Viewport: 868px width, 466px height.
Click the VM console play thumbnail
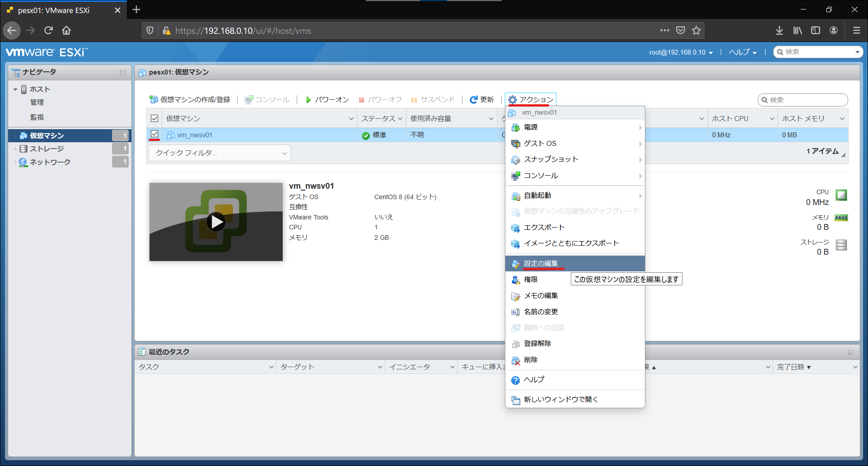216,222
